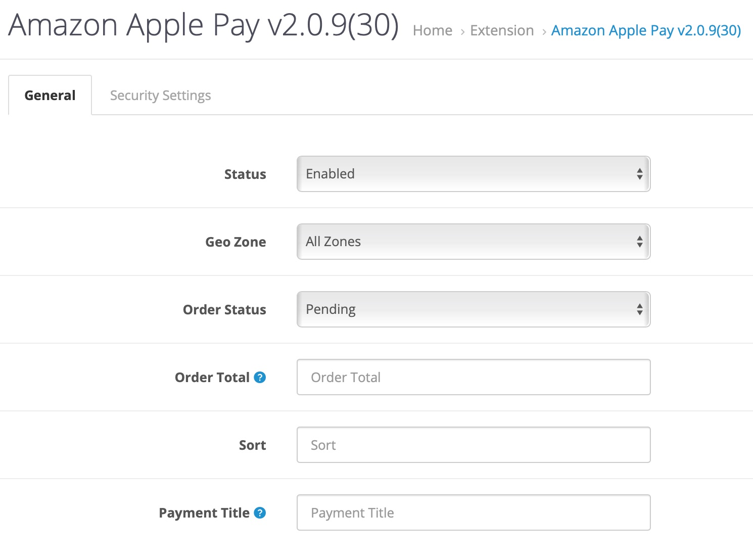753x560 pixels.
Task: Click the Order Total help icon
Action: [x=260, y=377]
